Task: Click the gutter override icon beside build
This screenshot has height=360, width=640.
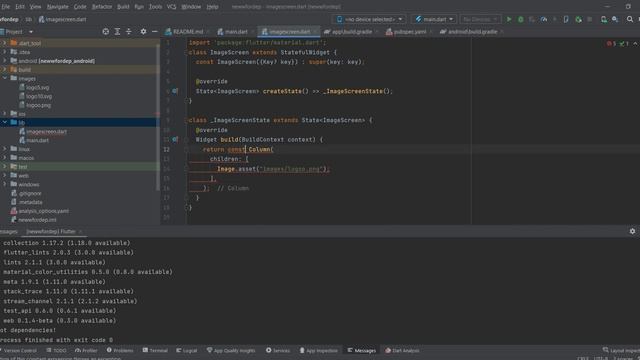Action: coord(175,140)
